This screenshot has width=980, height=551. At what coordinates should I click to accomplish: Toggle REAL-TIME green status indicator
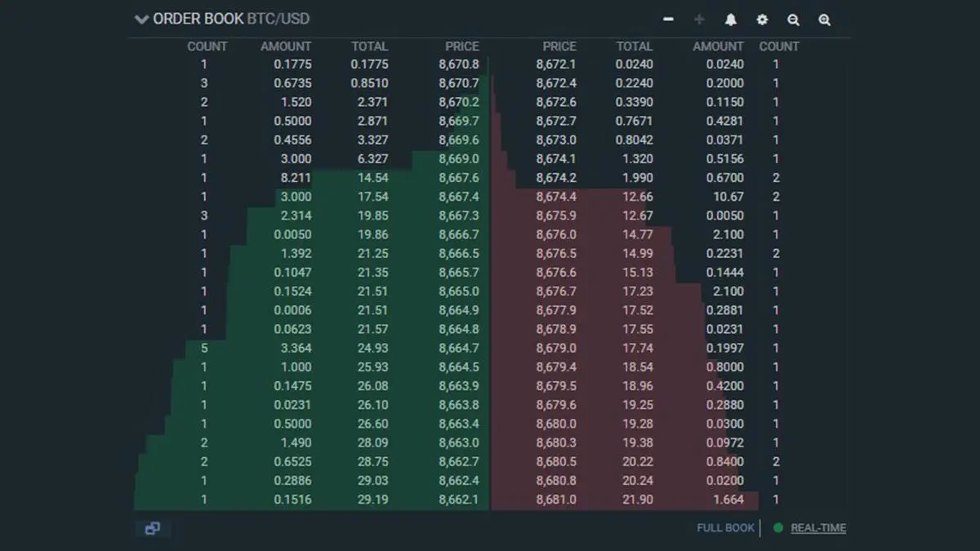778,528
